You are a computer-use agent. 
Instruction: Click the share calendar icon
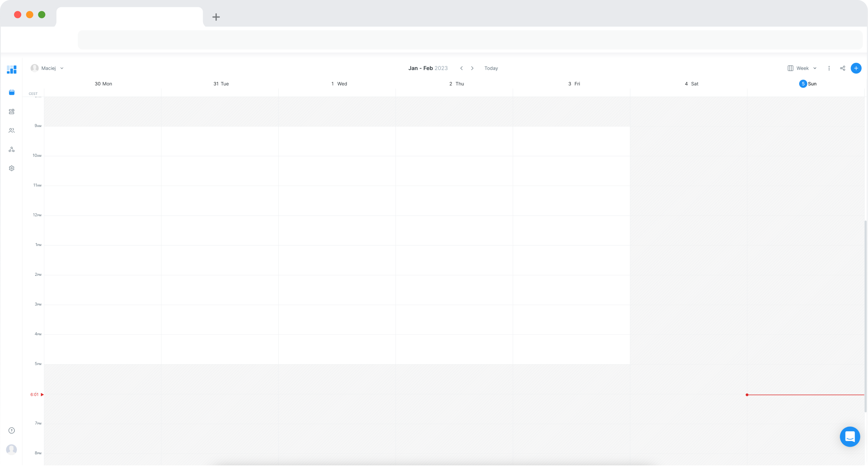(x=842, y=68)
